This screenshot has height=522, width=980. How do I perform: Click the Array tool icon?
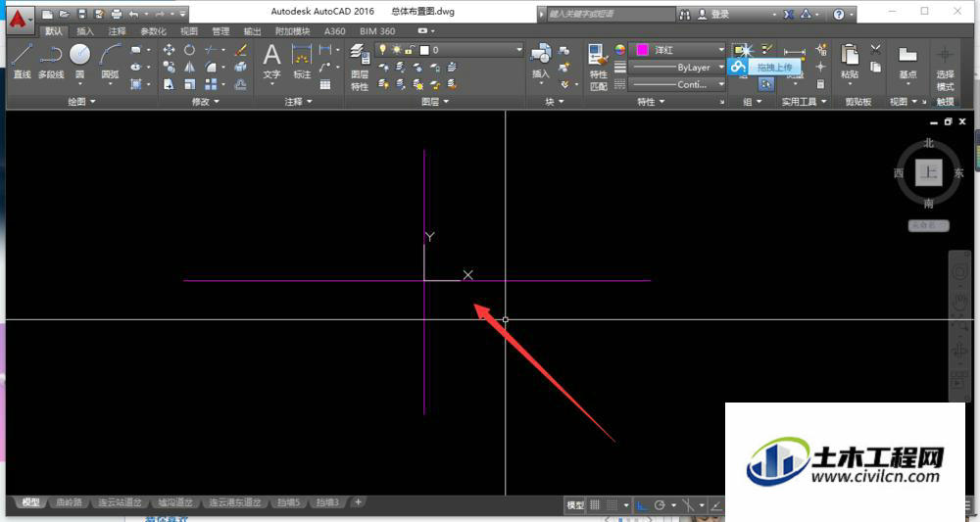[x=211, y=84]
